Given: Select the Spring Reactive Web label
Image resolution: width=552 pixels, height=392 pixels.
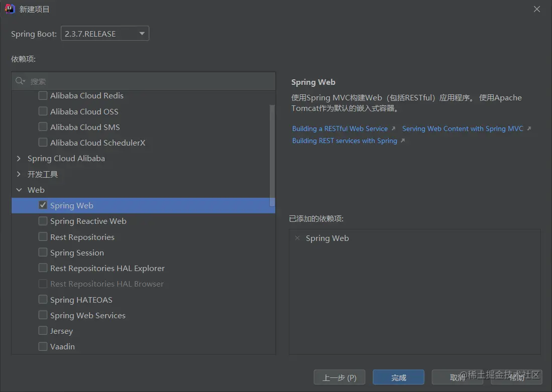Looking at the screenshot, I should tap(88, 221).
